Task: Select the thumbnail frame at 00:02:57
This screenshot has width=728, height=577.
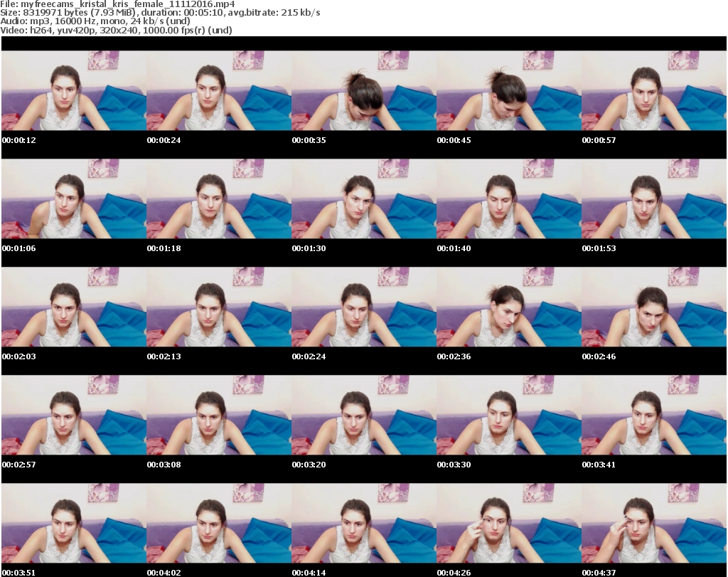Action: click(x=74, y=415)
